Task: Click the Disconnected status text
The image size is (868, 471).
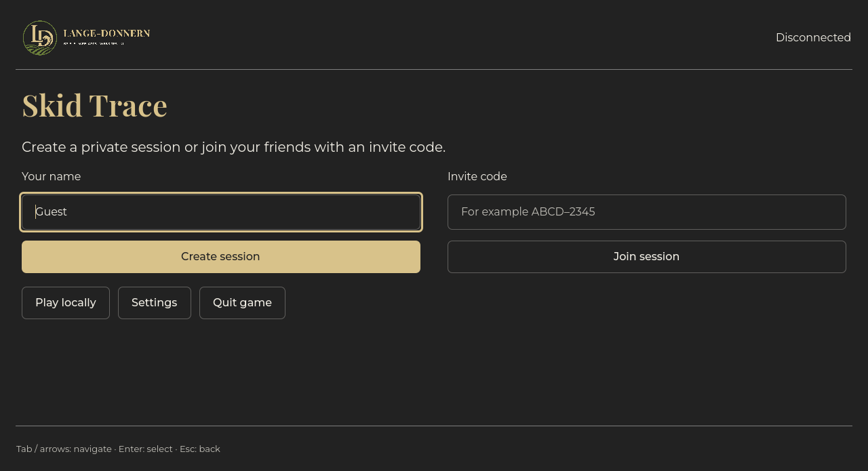Action: click(813, 38)
